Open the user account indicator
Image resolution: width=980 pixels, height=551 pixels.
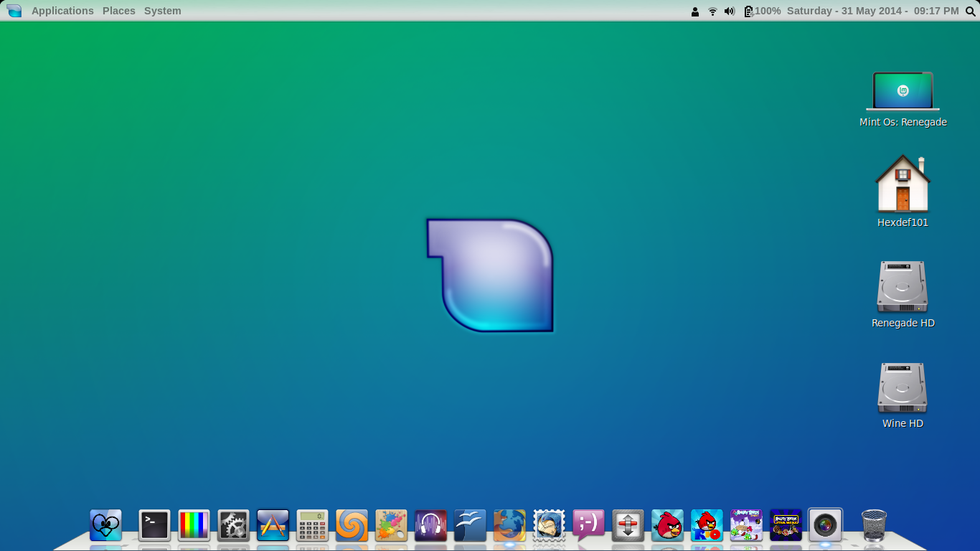coord(695,11)
